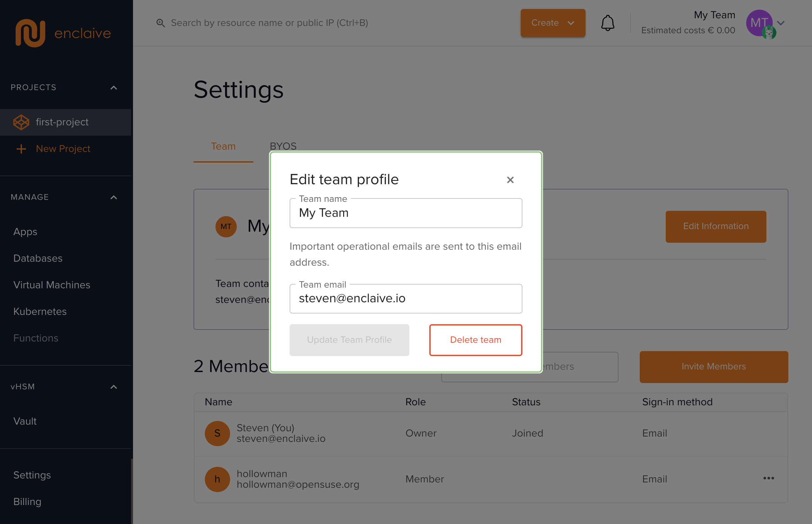Close the Edit team profile dialog
812x524 pixels.
[x=510, y=180]
